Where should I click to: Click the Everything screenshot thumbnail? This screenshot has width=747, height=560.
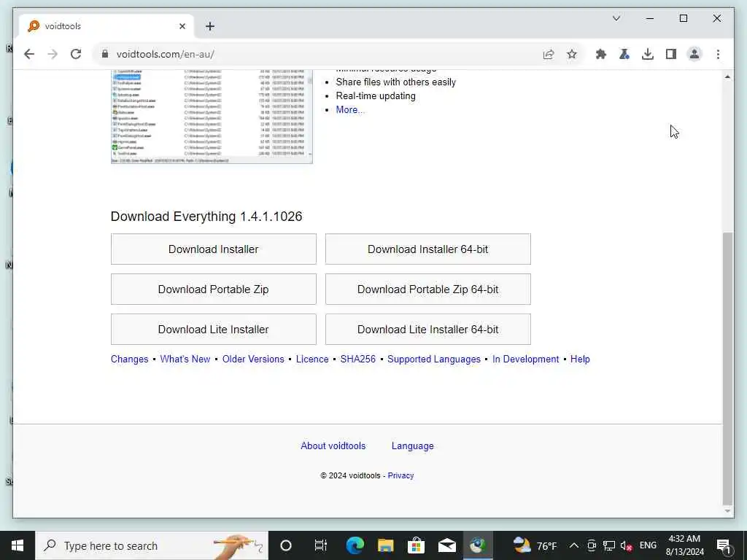(x=212, y=116)
